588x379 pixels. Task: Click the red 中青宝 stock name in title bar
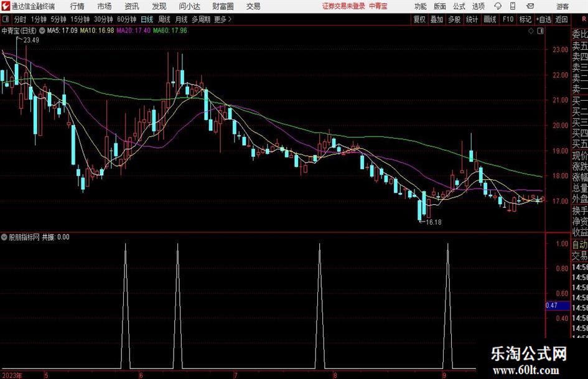click(378, 6)
